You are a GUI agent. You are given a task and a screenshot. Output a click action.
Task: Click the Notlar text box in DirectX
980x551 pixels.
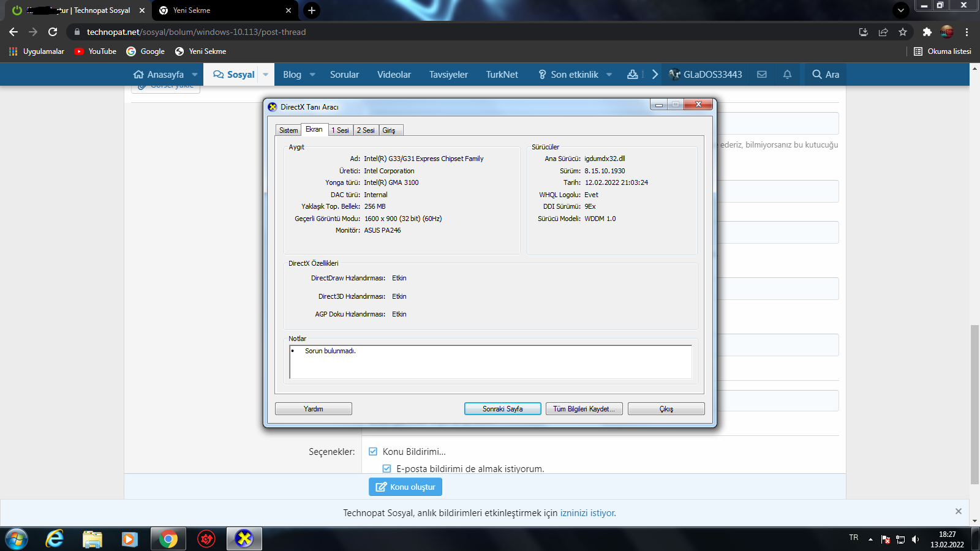(491, 362)
